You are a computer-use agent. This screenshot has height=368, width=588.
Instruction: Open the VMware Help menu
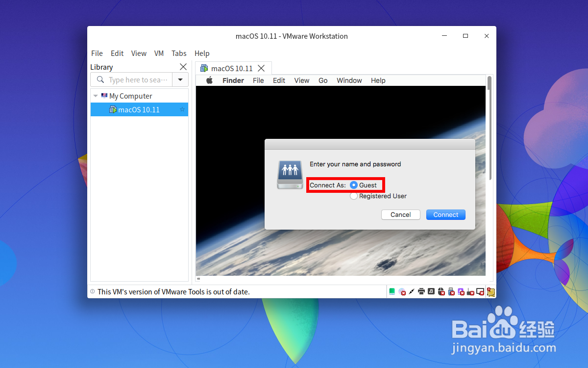coord(202,53)
